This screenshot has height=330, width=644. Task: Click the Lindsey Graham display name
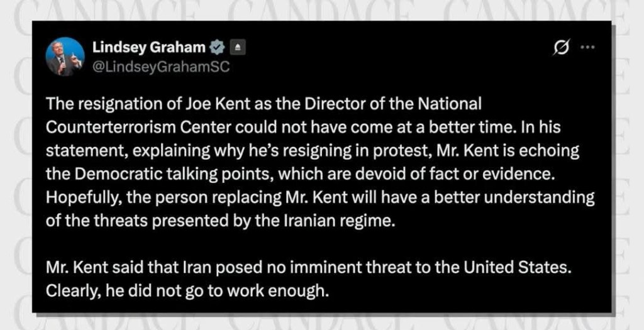[x=148, y=47]
